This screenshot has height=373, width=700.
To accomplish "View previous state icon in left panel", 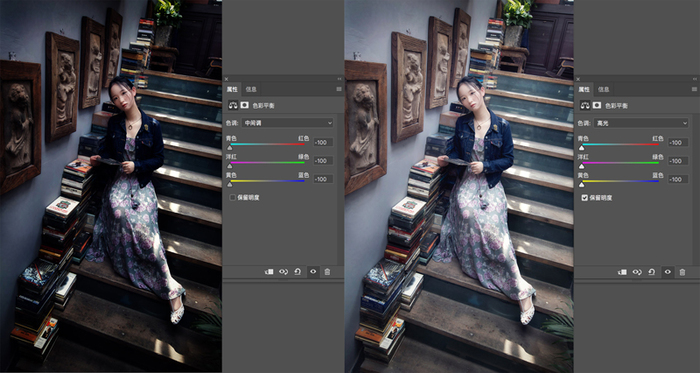I will [x=283, y=271].
